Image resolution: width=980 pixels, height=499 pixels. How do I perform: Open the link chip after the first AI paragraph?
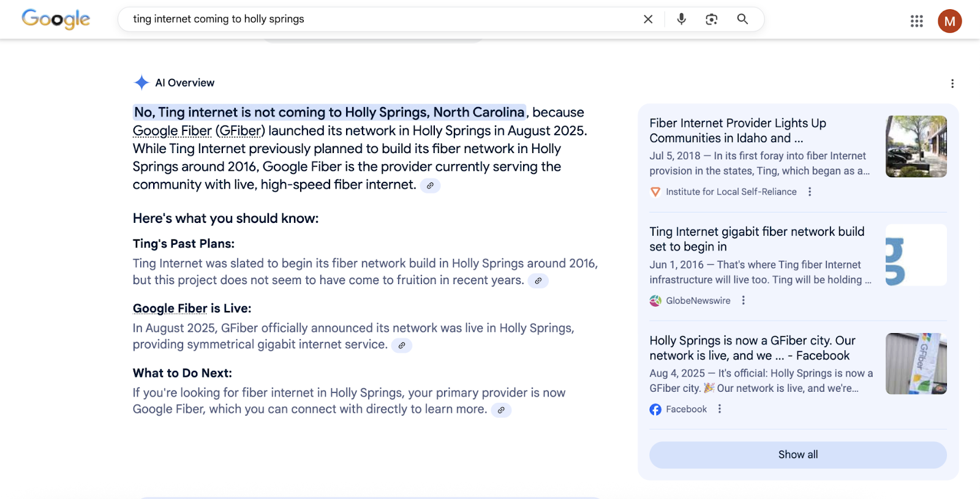coord(431,186)
